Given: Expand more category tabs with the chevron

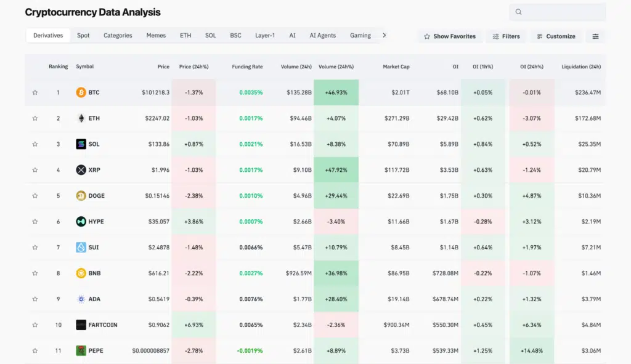Looking at the screenshot, I should click(385, 35).
